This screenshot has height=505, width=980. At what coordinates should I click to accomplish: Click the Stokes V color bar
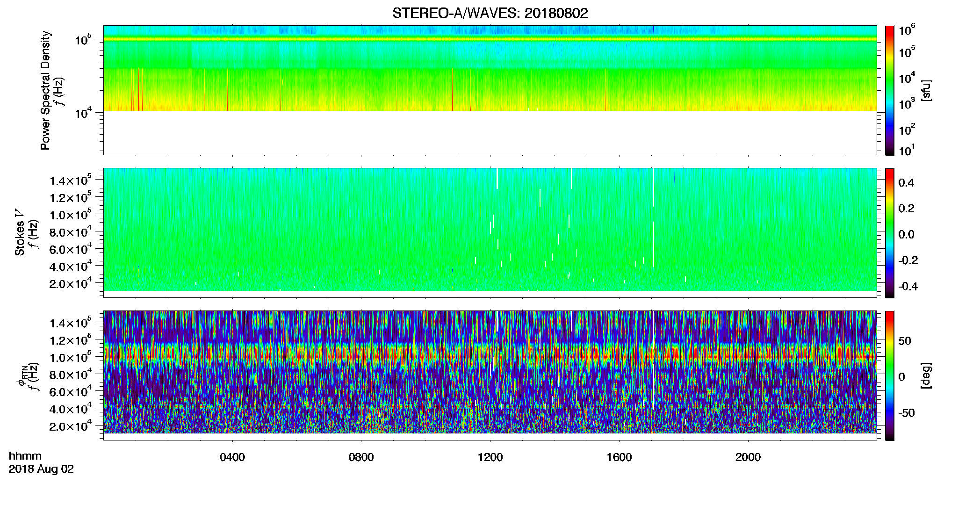point(890,233)
